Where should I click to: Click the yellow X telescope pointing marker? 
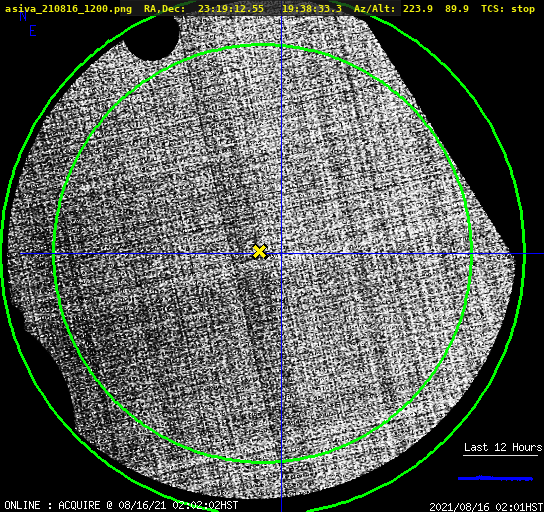(259, 252)
